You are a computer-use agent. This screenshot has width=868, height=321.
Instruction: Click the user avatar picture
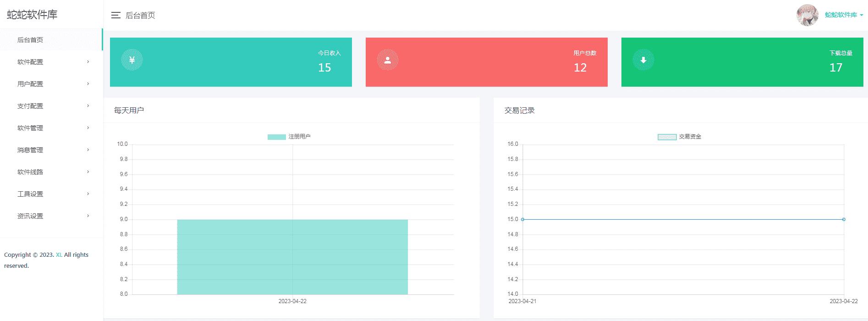pyautogui.click(x=807, y=15)
